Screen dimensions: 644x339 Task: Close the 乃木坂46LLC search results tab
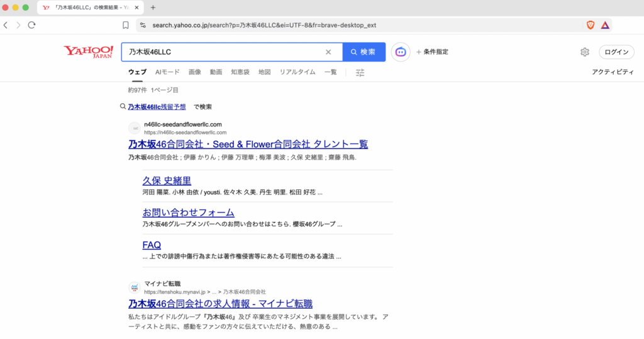pos(136,8)
